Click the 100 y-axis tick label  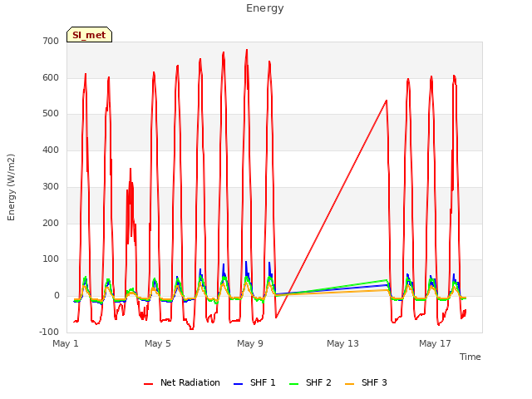[51, 259]
